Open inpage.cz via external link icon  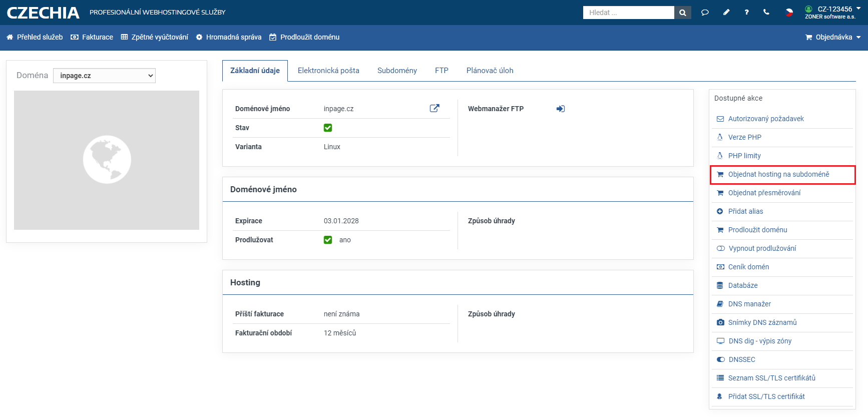click(x=435, y=108)
